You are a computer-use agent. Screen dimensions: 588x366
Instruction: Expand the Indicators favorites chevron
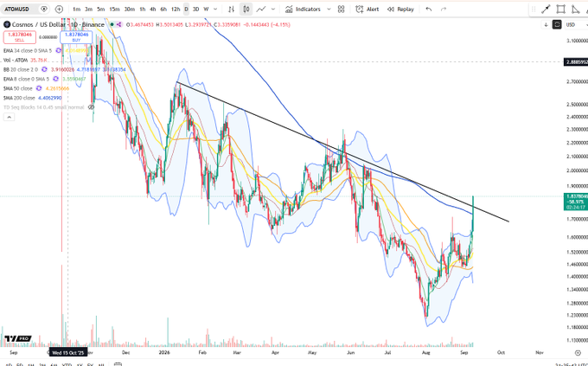tap(329, 9)
